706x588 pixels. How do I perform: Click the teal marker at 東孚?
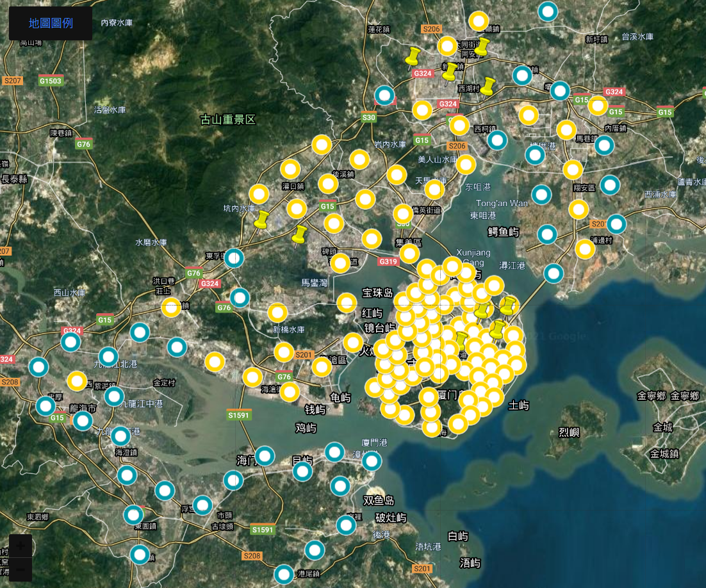pyautogui.click(x=234, y=258)
